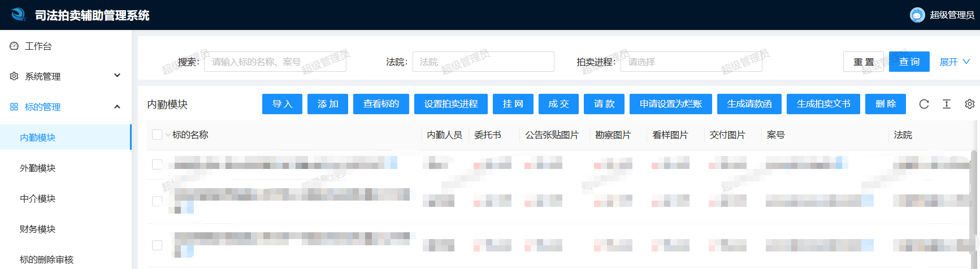Open 标的删除审核 in the sidebar
Image resolution: width=980 pixels, height=269 pixels.
pos(66,259)
